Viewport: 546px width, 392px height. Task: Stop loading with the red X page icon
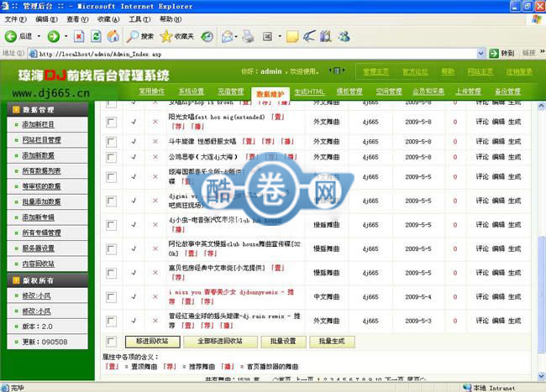pyautogui.click(x=79, y=36)
